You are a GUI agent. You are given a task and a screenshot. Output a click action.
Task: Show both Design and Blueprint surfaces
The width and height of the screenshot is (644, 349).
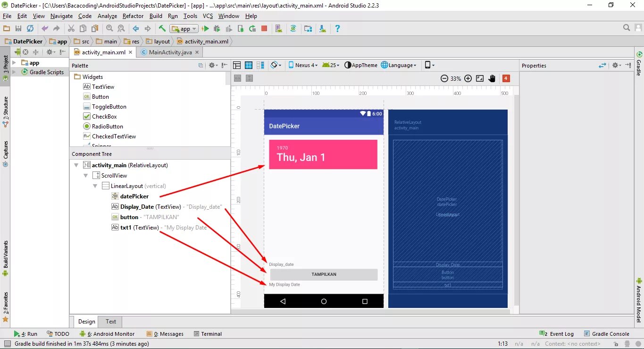[259, 65]
